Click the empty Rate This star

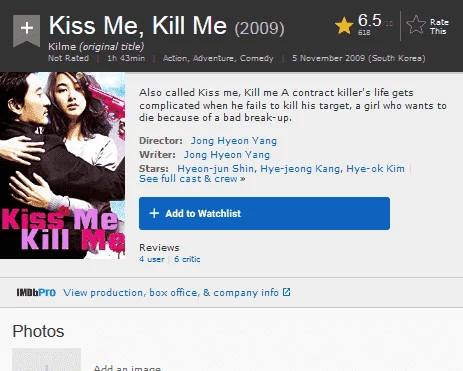point(416,25)
